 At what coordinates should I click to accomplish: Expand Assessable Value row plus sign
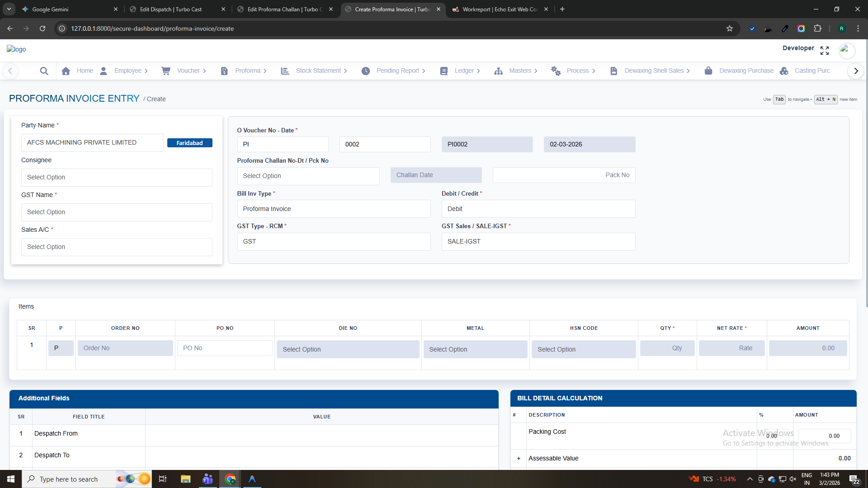click(519, 458)
